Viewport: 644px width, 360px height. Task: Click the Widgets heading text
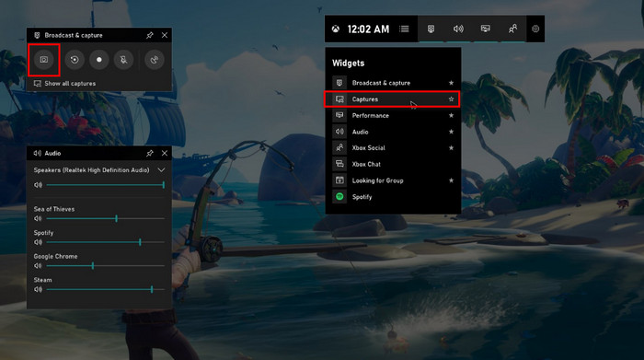pos(349,64)
